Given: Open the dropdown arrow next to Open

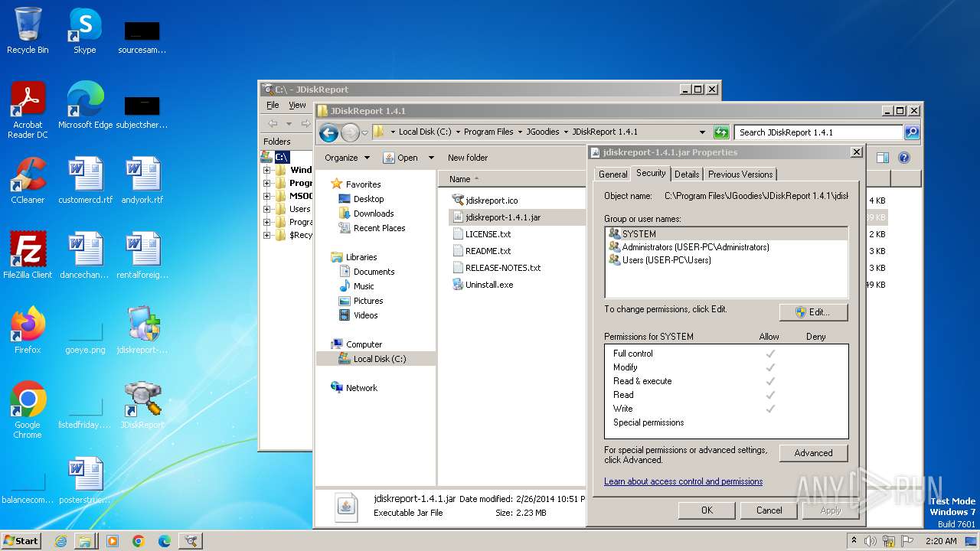Looking at the screenshot, I should [x=431, y=158].
